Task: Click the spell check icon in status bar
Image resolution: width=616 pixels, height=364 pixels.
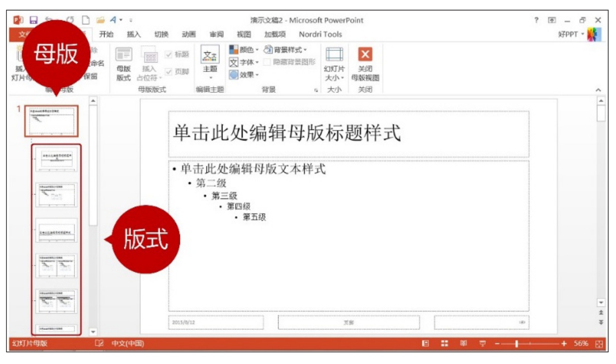Action: pos(99,343)
